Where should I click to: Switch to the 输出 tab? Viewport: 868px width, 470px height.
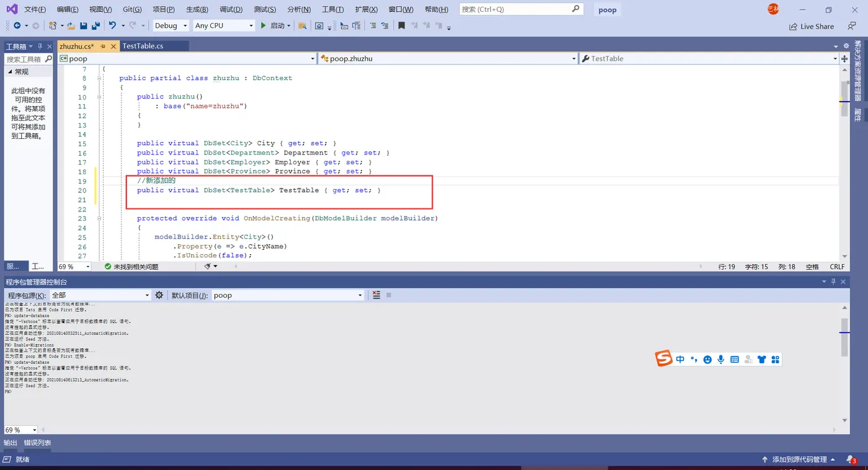point(11,443)
